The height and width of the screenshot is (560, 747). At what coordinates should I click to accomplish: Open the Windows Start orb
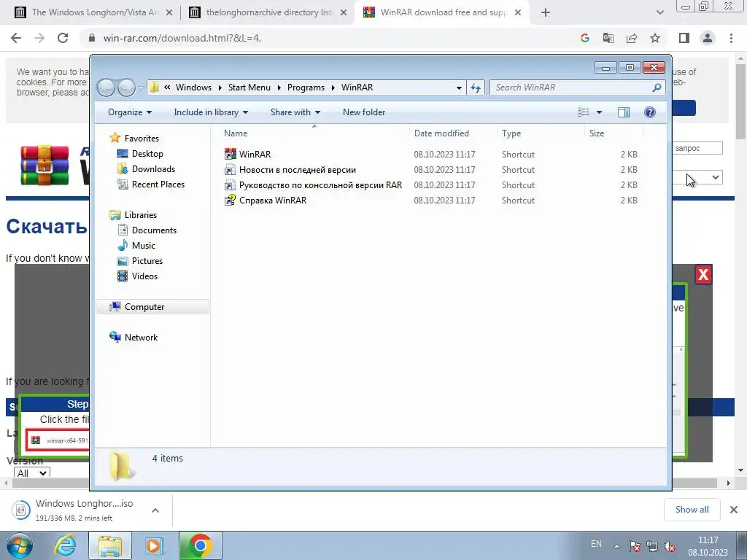pyautogui.click(x=20, y=545)
